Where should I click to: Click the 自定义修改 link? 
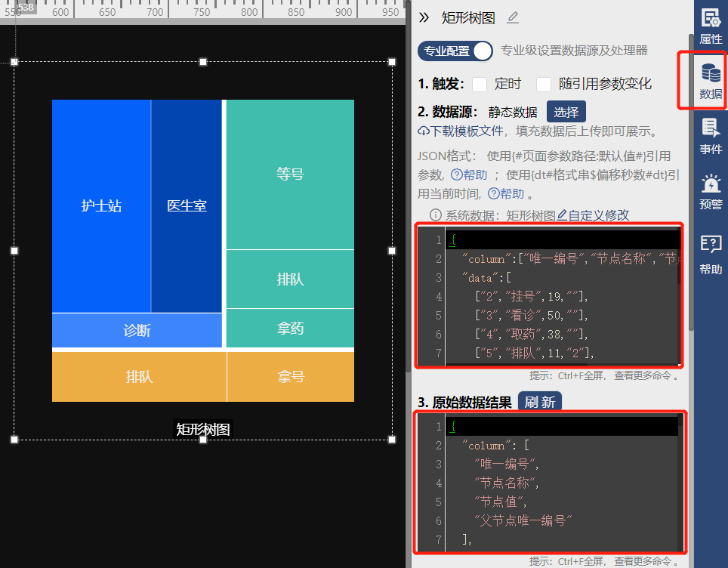593,215
